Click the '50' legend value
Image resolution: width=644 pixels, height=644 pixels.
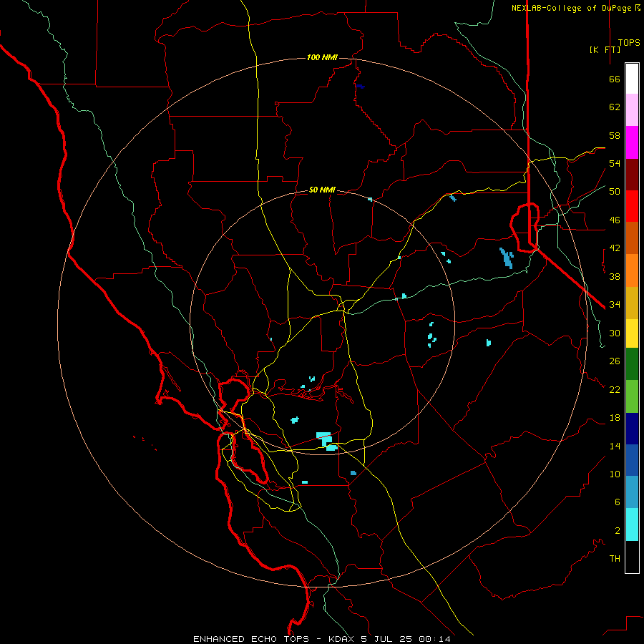[x=615, y=192]
